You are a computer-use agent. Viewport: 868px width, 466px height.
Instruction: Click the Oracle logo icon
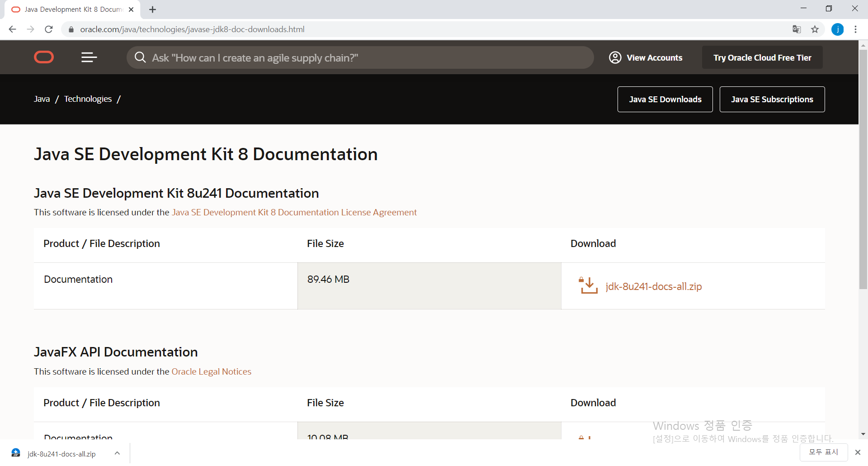coord(44,57)
